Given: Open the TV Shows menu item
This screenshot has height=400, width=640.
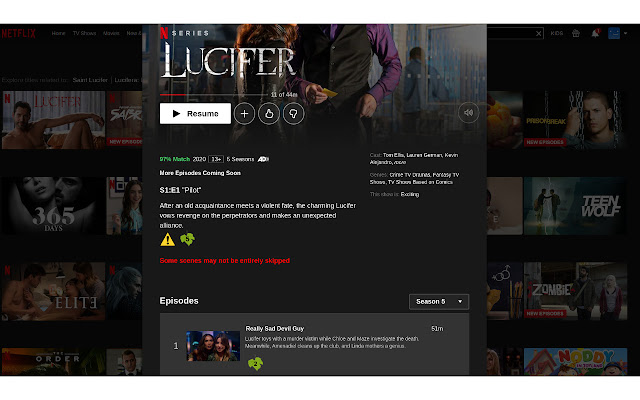Looking at the screenshot, I should tap(84, 33).
